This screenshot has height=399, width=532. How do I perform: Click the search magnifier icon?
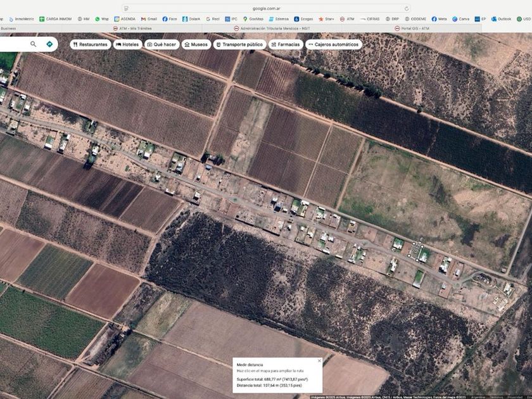tap(34, 44)
